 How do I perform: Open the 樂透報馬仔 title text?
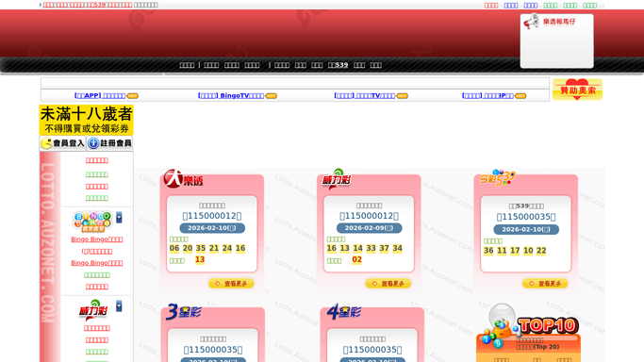click(559, 22)
